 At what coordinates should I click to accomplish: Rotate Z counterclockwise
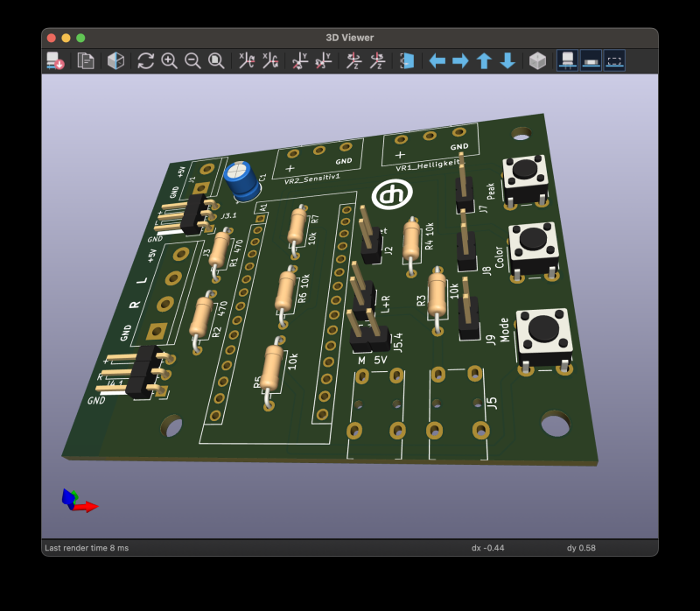coord(377,60)
